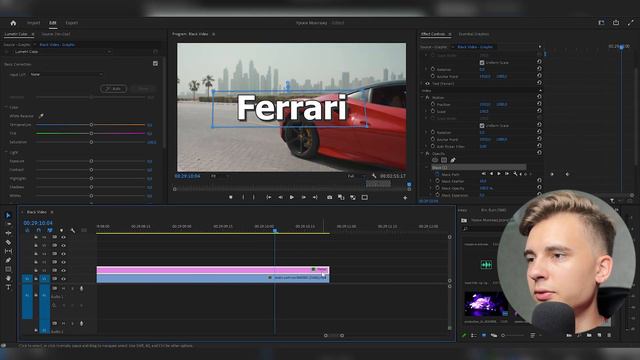This screenshot has height=360, width=640.
Task: Click Mark Out in the Program monitor
Action: 253,198
